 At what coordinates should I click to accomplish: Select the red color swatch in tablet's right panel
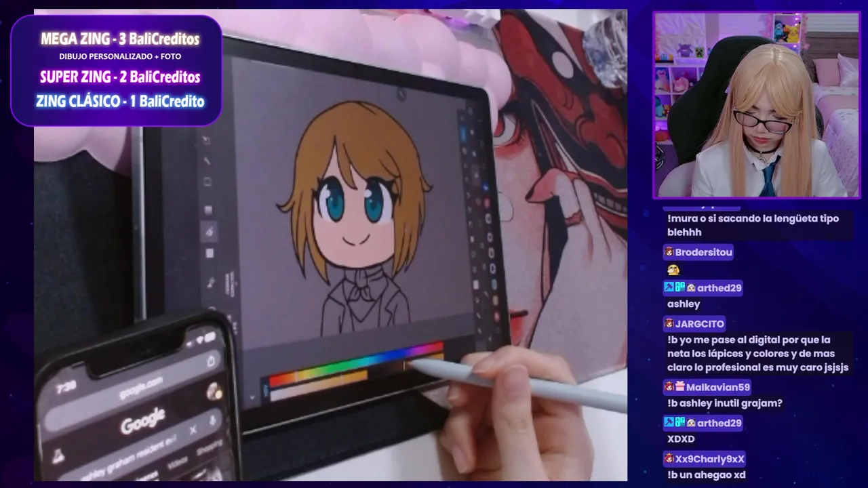(x=496, y=317)
